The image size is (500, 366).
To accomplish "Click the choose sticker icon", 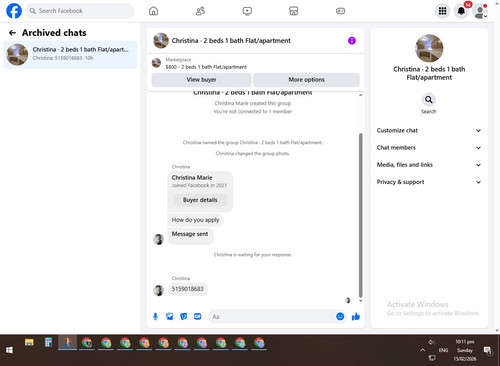I will pos(184,316).
